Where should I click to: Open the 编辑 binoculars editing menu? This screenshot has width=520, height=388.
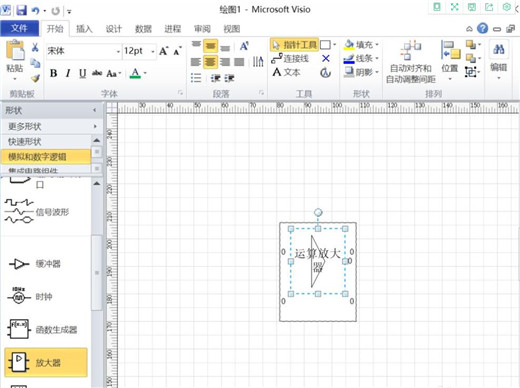[499, 60]
